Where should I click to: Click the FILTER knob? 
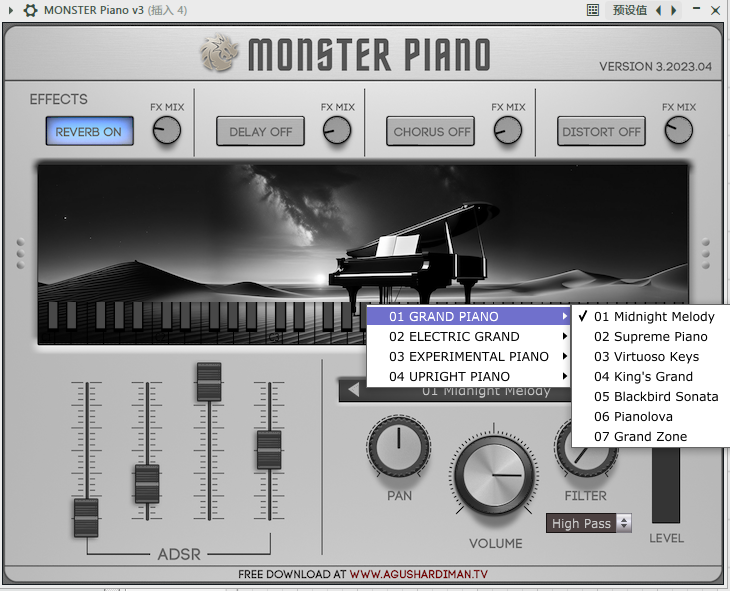pyautogui.click(x=586, y=454)
